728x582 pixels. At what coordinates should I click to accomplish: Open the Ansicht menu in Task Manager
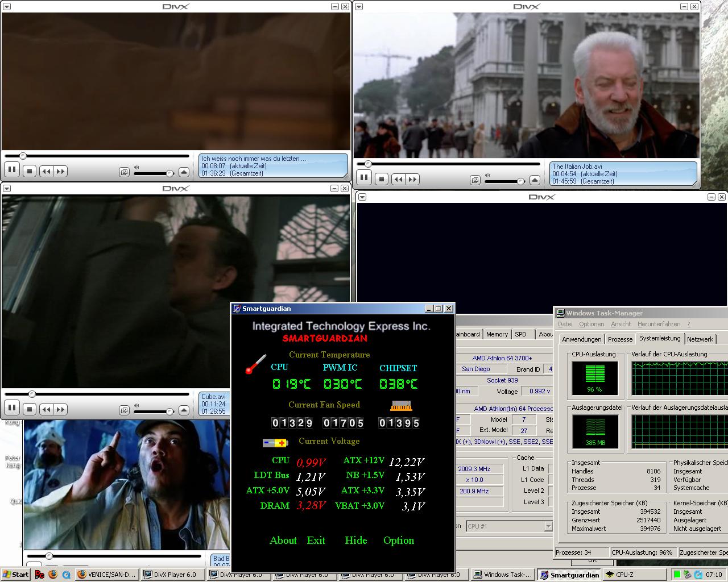pos(621,324)
